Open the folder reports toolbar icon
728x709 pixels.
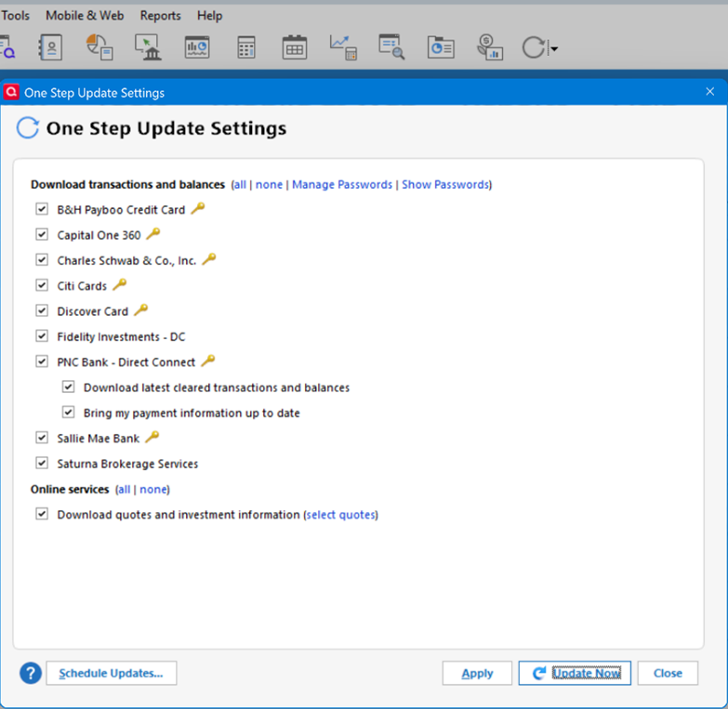(441, 47)
